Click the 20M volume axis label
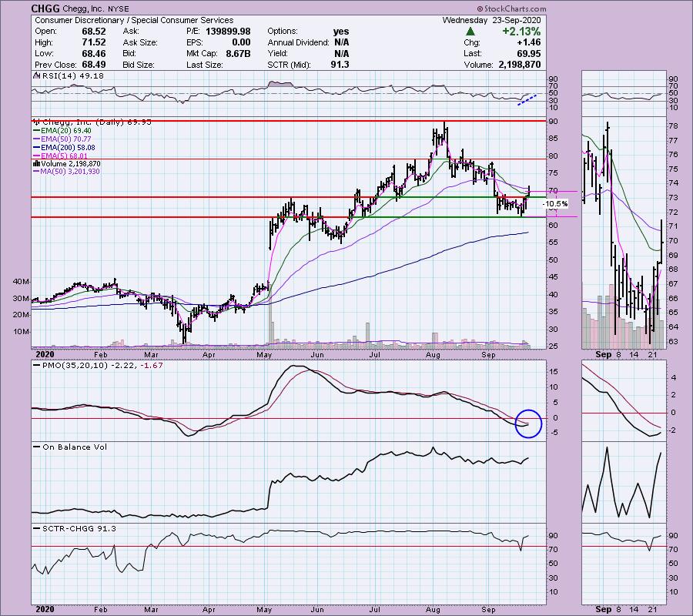693x616 pixels. pyautogui.click(x=22, y=315)
